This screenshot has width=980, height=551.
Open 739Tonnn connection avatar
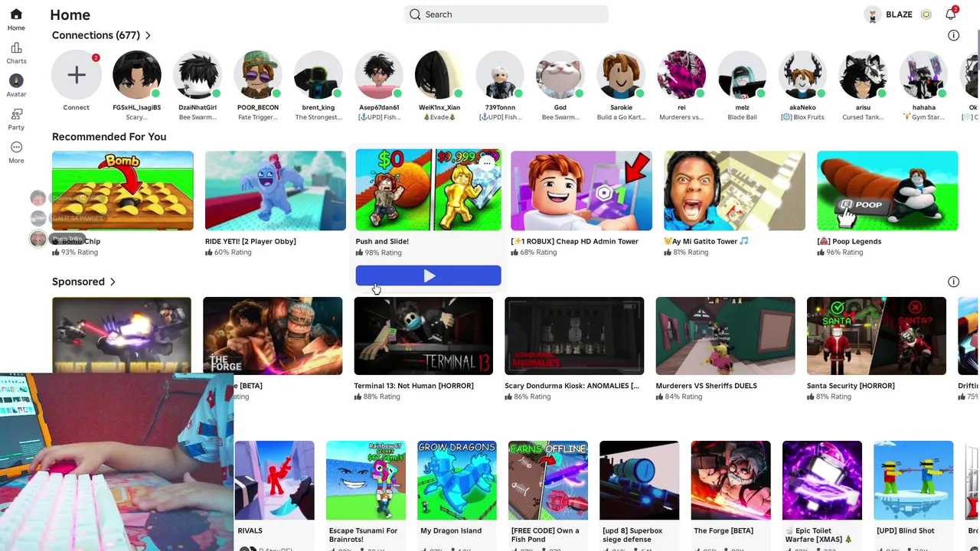pyautogui.click(x=500, y=75)
